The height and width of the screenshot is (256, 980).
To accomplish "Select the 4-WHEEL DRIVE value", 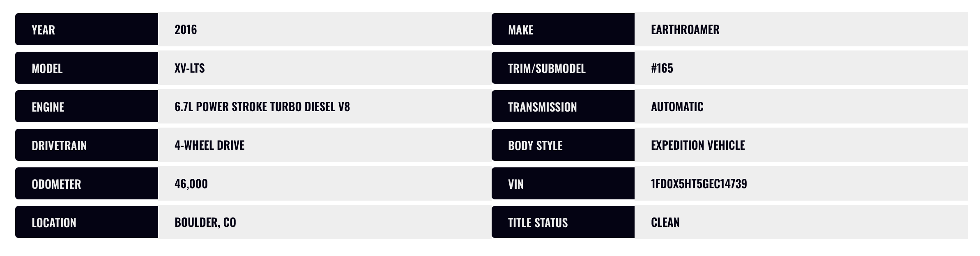I will [209, 145].
